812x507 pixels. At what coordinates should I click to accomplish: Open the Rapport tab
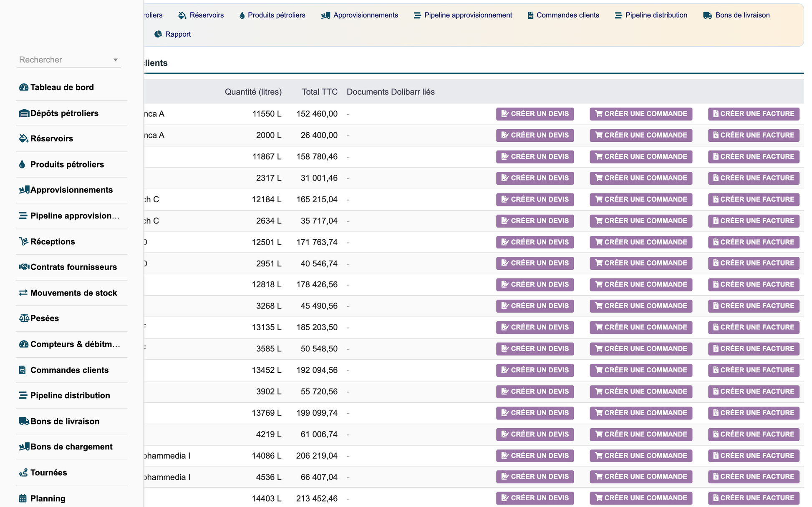(172, 34)
